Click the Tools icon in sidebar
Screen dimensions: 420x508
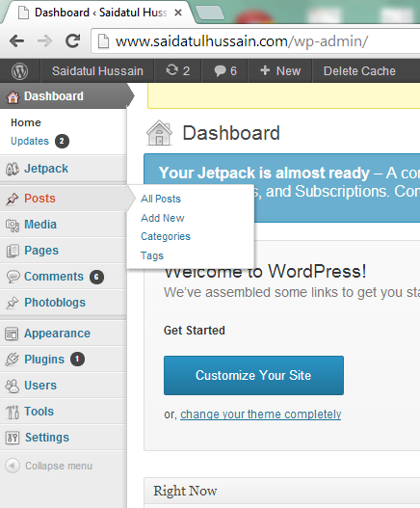(x=13, y=412)
